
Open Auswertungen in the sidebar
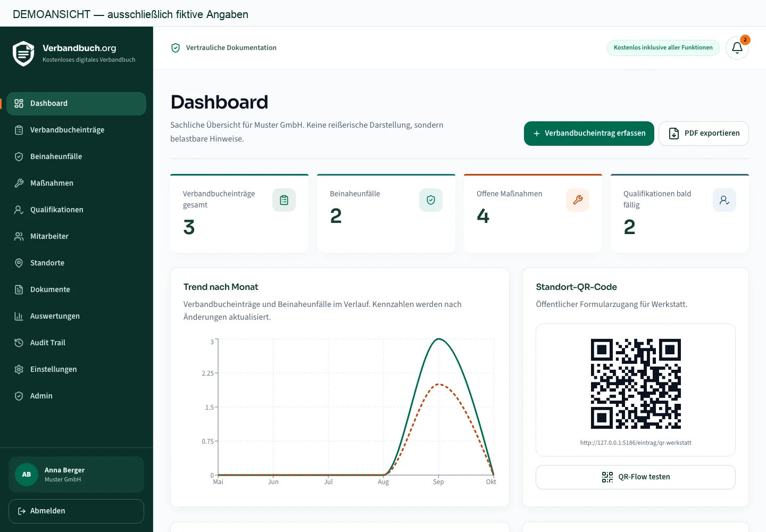76,317
